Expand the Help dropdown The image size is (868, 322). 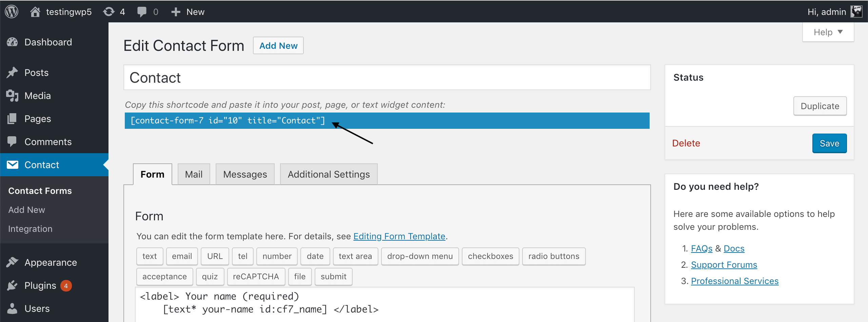(x=828, y=32)
